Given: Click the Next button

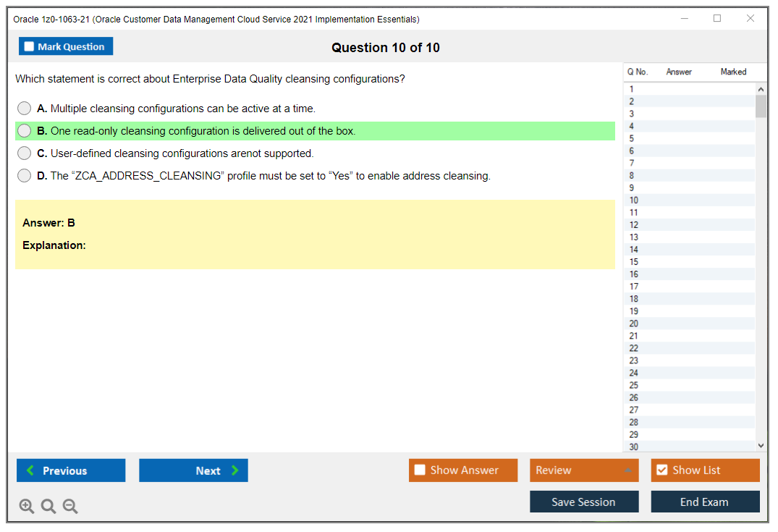Looking at the screenshot, I should 193,470.
